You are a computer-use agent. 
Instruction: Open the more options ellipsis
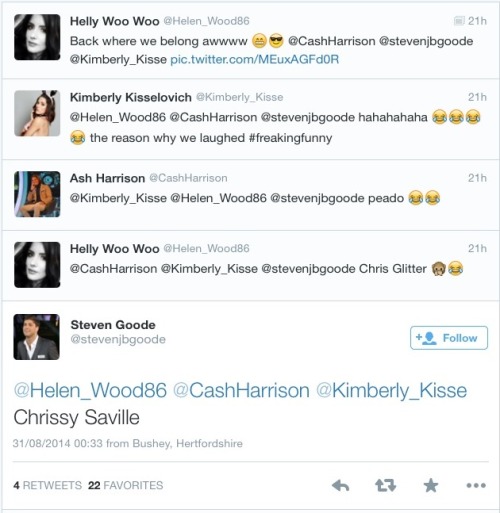click(x=476, y=485)
